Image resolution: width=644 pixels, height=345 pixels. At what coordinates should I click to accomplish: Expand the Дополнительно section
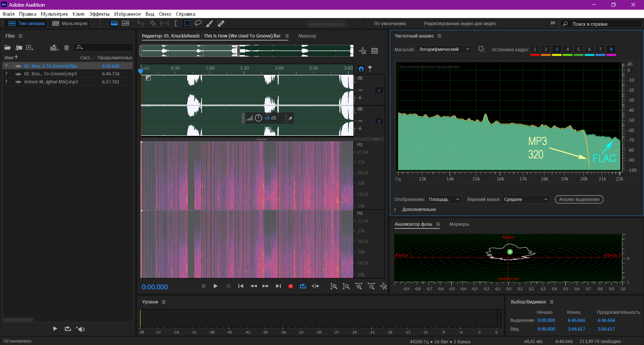[x=415, y=209]
